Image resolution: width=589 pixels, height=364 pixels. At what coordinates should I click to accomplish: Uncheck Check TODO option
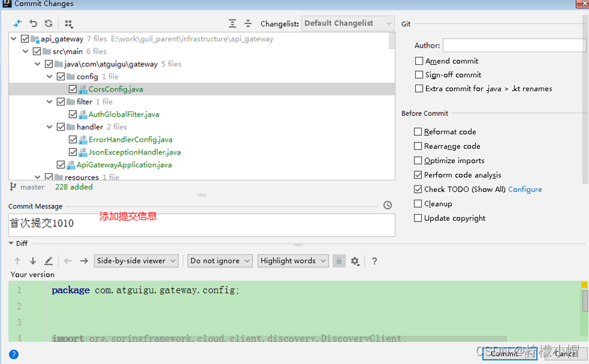[418, 189]
